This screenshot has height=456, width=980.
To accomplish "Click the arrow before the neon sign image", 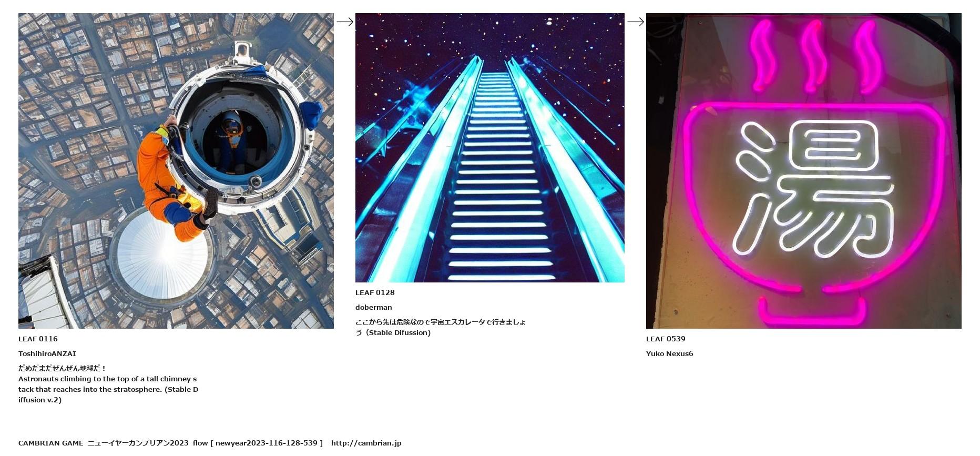I will pyautogui.click(x=636, y=22).
